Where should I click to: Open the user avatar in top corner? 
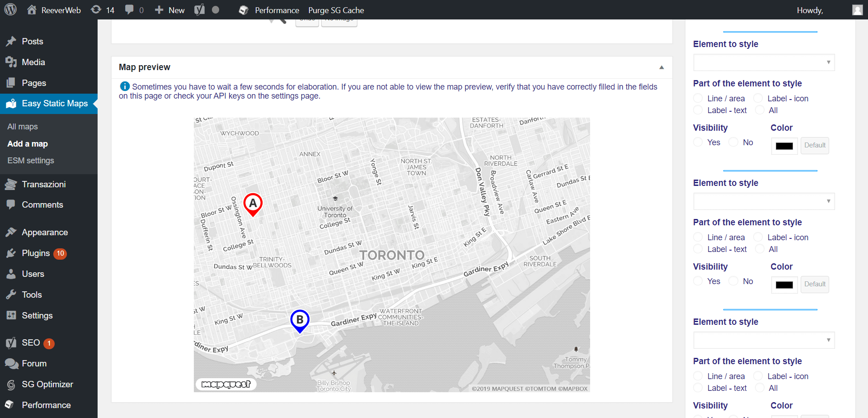[x=858, y=10]
